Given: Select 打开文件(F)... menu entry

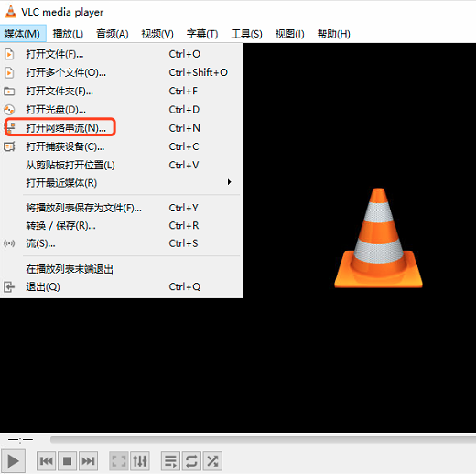Looking at the screenshot, I should (122, 54).
